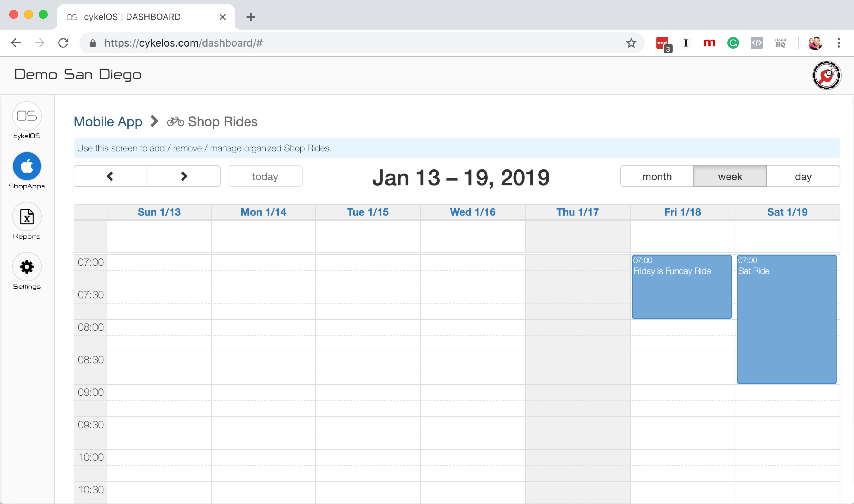Open the Sun 1/13 day header

pyautogui.click(x=159, y=212)
